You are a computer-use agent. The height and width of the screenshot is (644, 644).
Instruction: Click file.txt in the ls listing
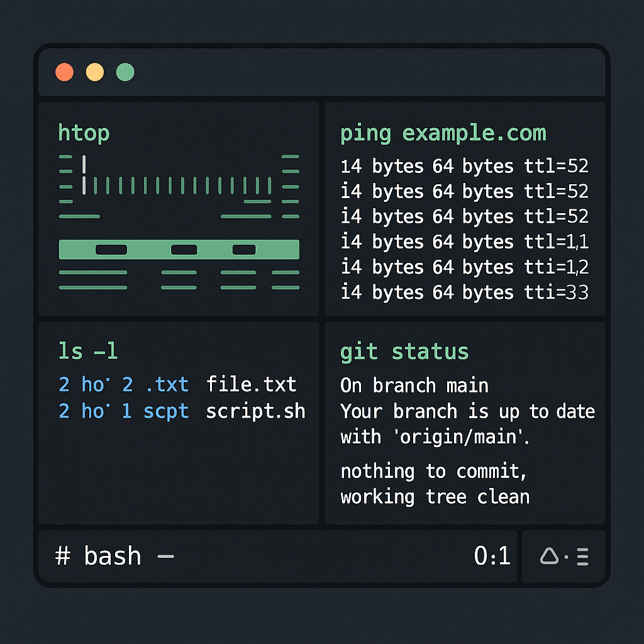click(x=251, y=384)
